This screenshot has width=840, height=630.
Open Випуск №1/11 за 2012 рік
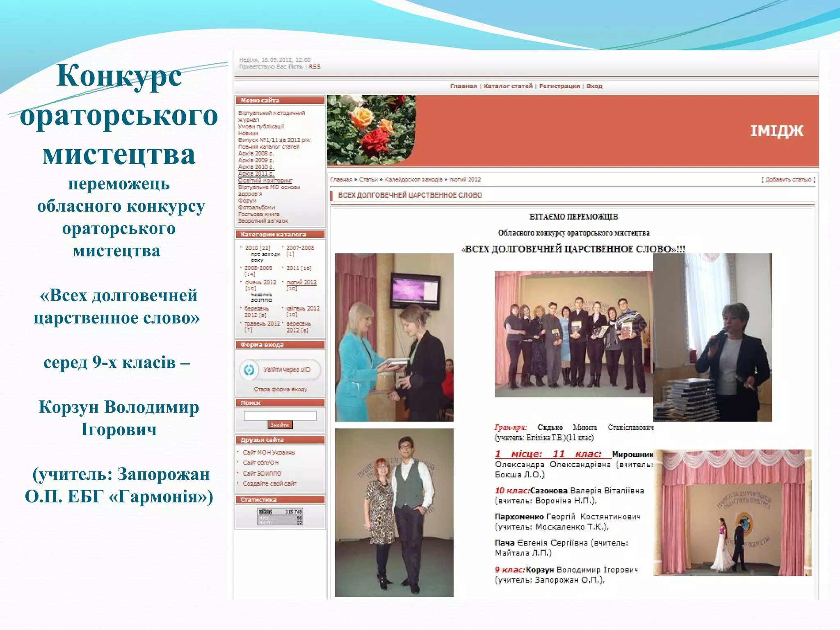click(x=274, y=140)
